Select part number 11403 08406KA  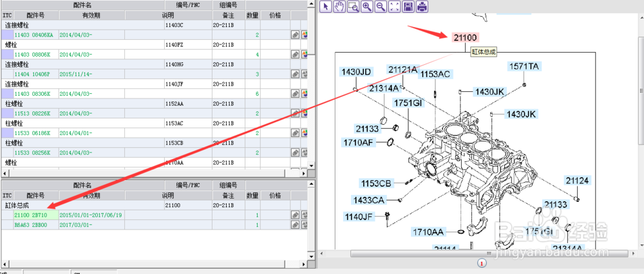(33, 35)
